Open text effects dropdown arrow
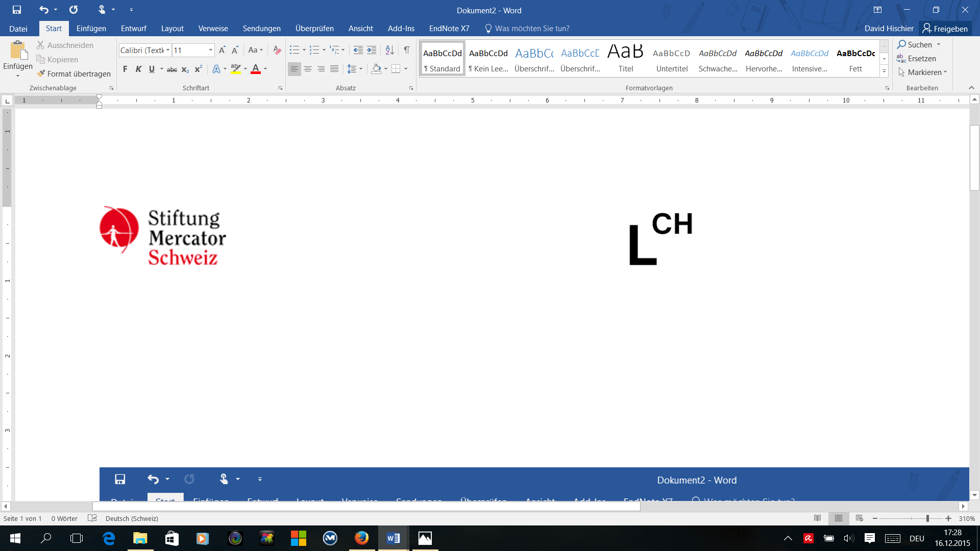 [x=225, y=69]
